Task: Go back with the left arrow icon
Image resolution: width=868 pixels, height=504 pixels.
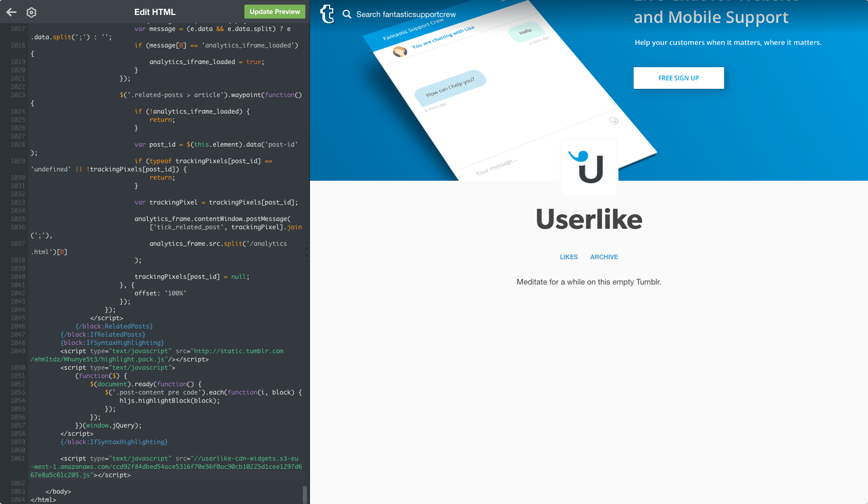Action: click(x=11, y=12)
